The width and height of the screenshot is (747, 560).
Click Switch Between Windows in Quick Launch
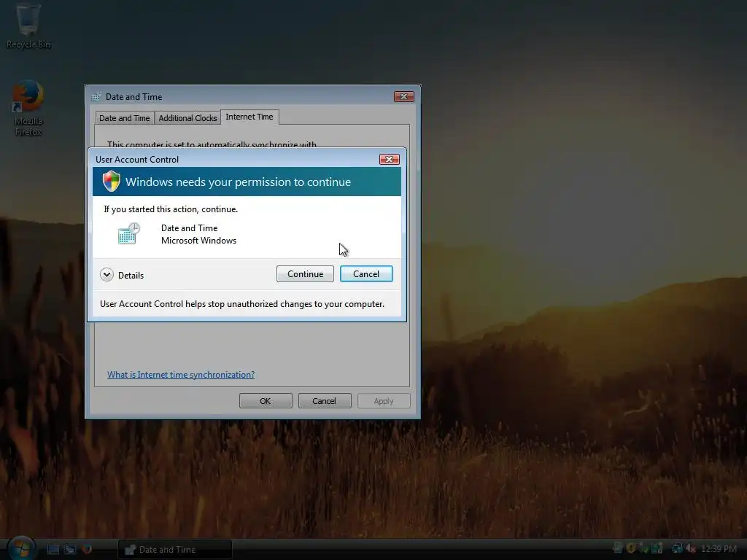tap(70, 550)
